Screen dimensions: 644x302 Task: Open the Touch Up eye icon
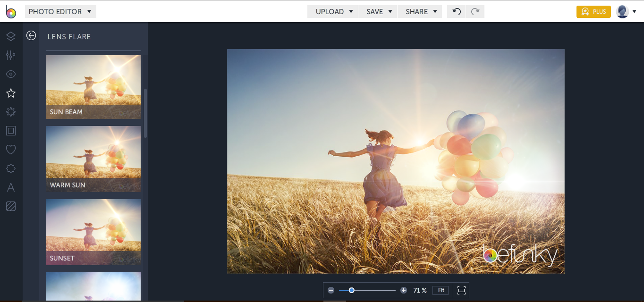tap(11, 74)
